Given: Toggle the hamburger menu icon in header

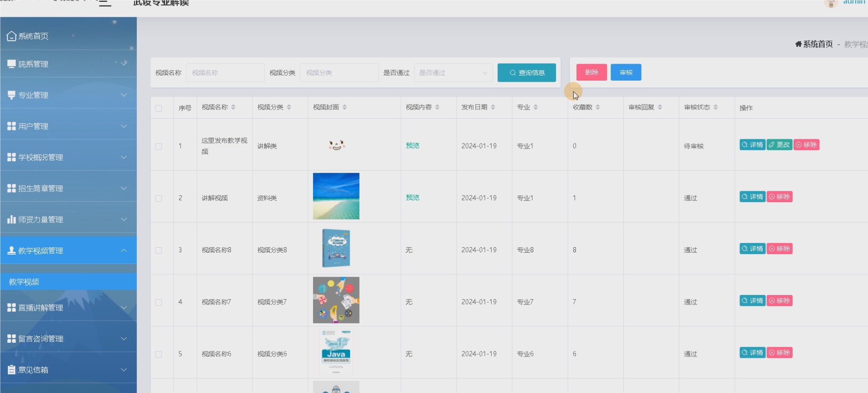Looking at the screenshot, I should (x=105, y=3).
